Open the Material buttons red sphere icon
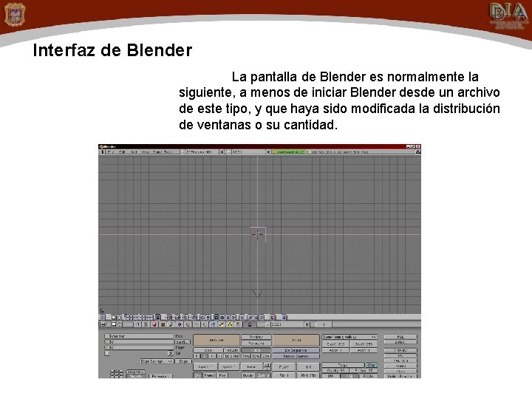The height and width of the screenshot is (399, 532). [154, 324]
